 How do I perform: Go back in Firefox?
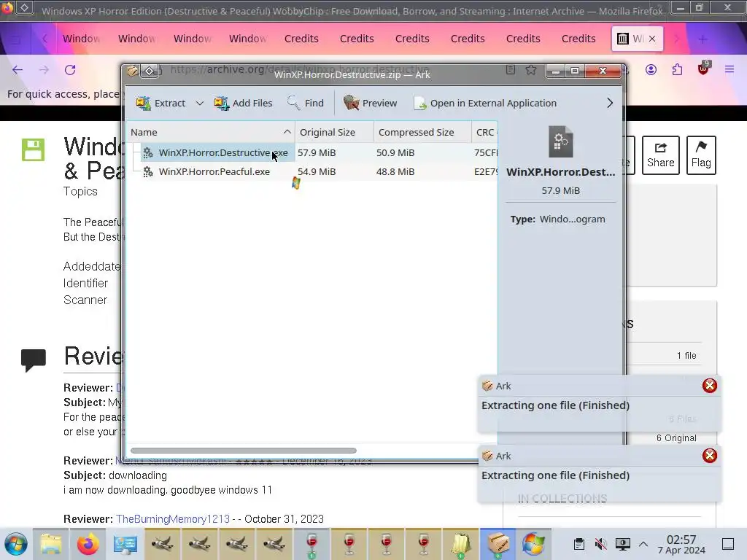(x=18, y=69)
